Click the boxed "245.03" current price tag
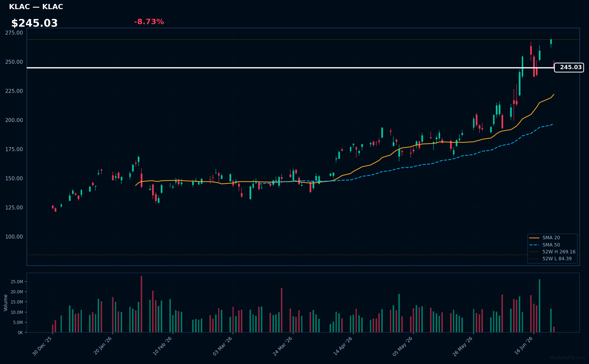This screenshot has height=364, width=589. tap(569, 67)
